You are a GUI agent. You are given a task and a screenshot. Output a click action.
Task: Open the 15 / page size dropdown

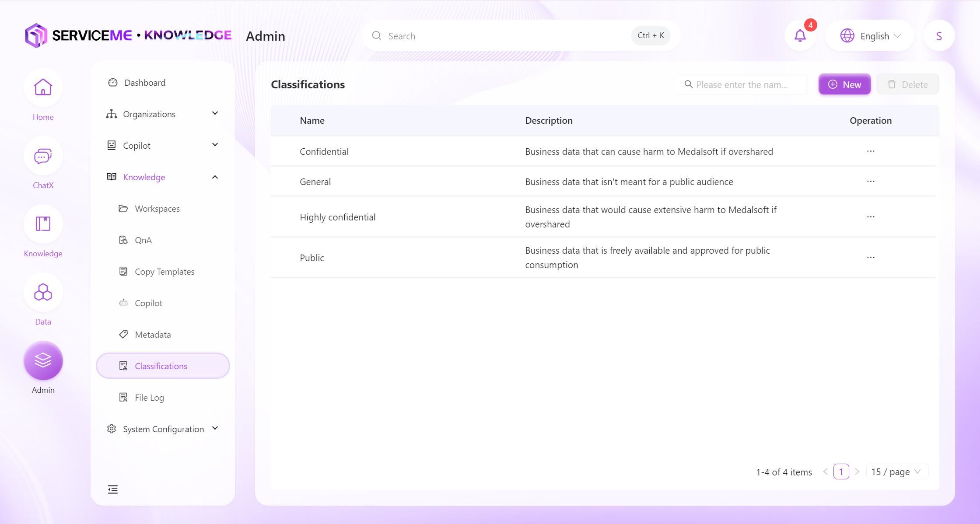pos(896,472)
